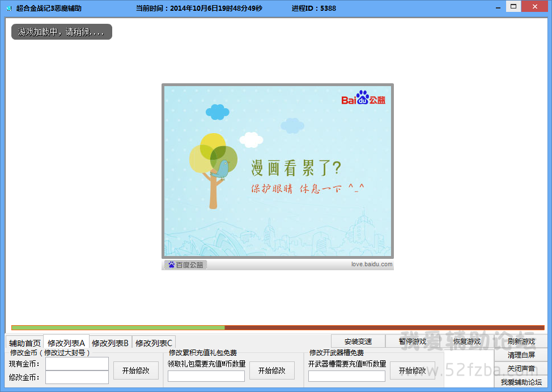Close the 超合金战记3恶魔辅助 window
The height and width of the screenshot is (392, 552).
(x=535, y=6)
